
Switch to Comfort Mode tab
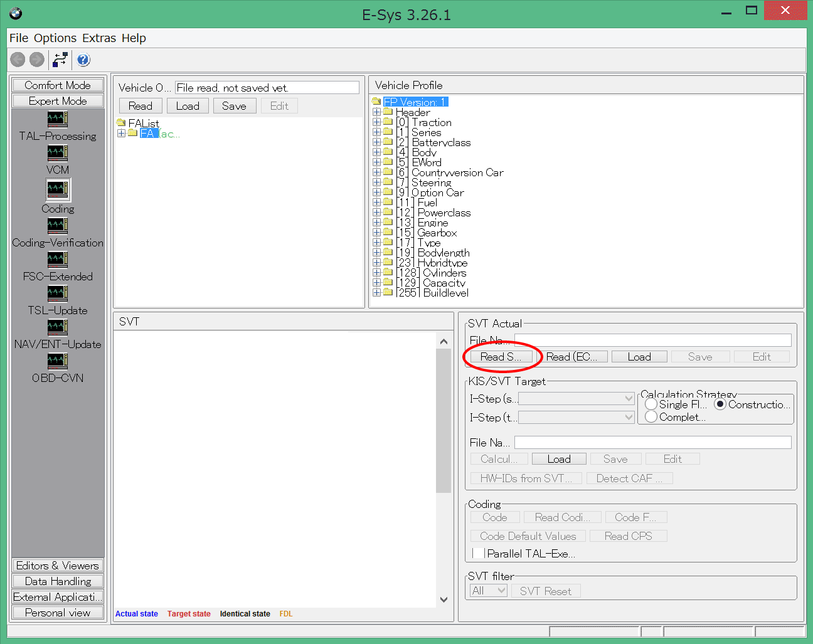point(58,85)
